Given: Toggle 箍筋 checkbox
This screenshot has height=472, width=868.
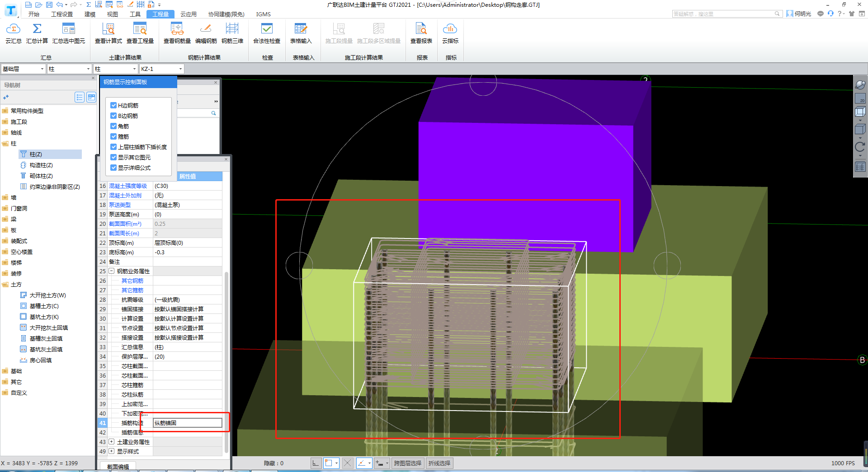Looking at the screenshot, I should pos(113,136).
